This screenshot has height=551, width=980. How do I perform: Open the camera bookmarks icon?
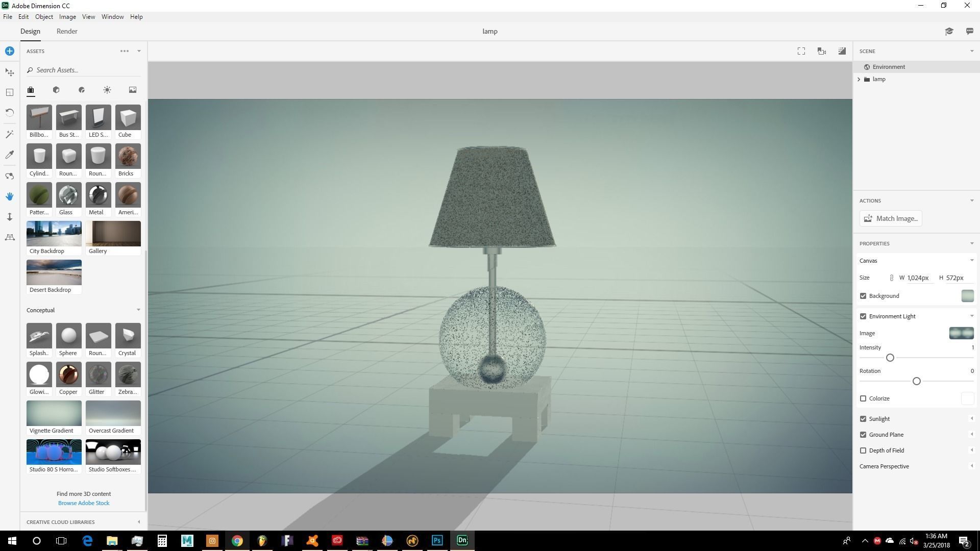pos(822,51)
